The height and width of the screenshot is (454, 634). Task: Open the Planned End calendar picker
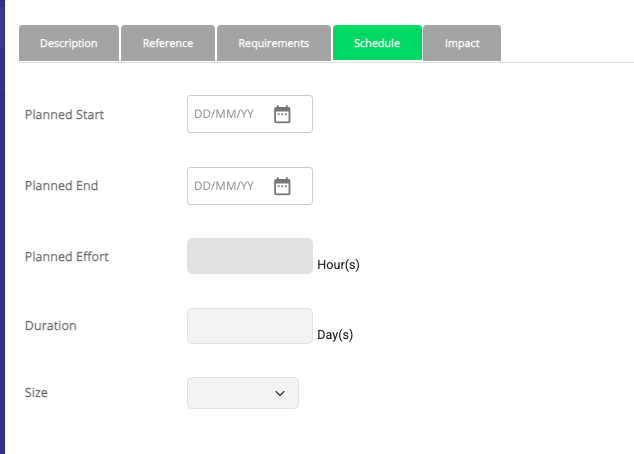click(x=282, y=186)
